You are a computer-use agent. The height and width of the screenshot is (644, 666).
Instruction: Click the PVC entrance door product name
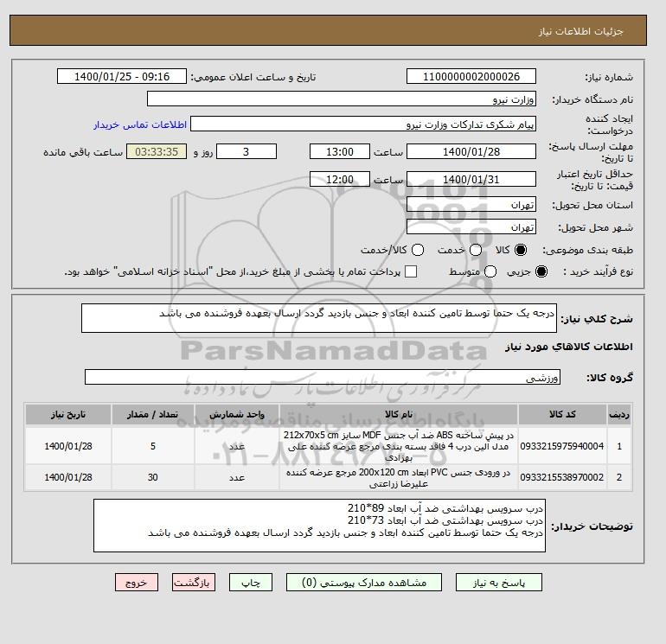tap(399, 477)
